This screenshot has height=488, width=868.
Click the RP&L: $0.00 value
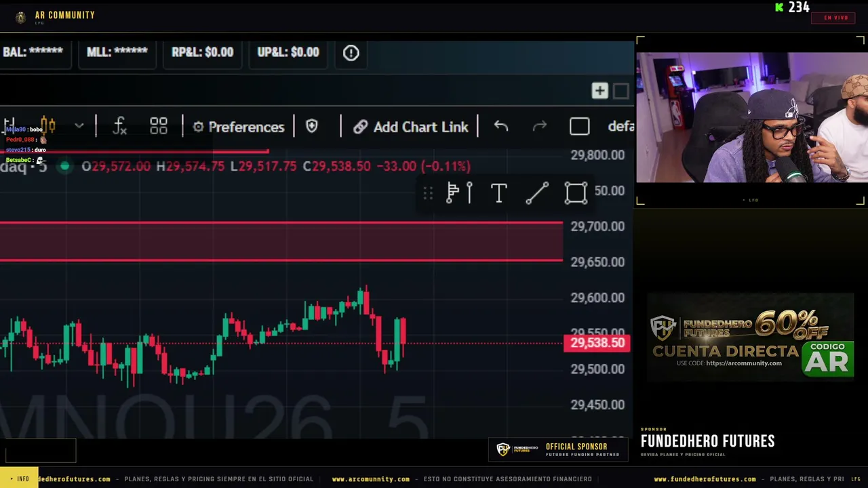point(202,52)
